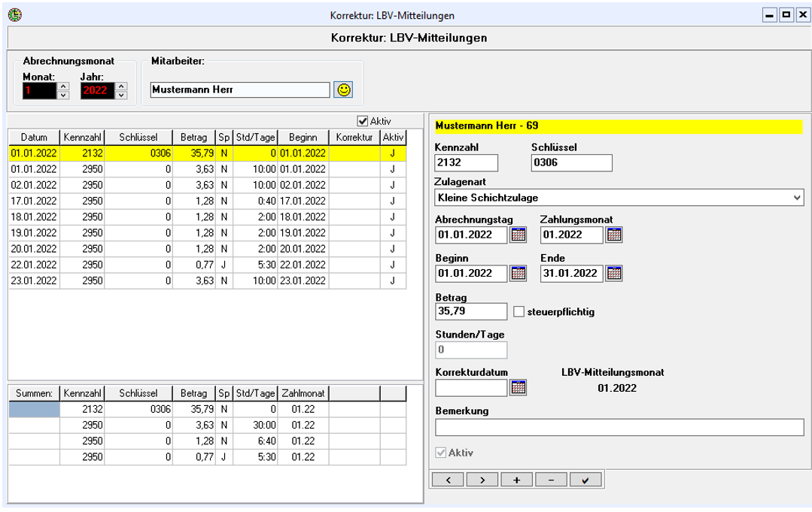Open the calendar for Korrekturdatum
This screenshot has width=812, height=512.
tap(519, 387)
